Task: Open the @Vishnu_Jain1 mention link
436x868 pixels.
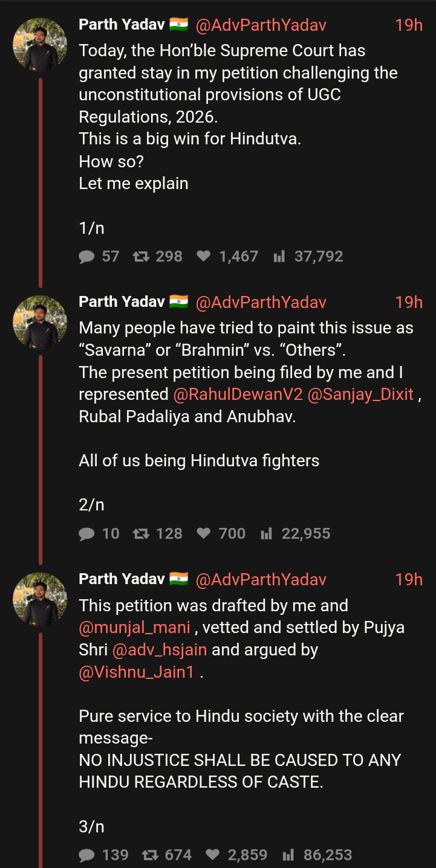Action: [137, 672]
